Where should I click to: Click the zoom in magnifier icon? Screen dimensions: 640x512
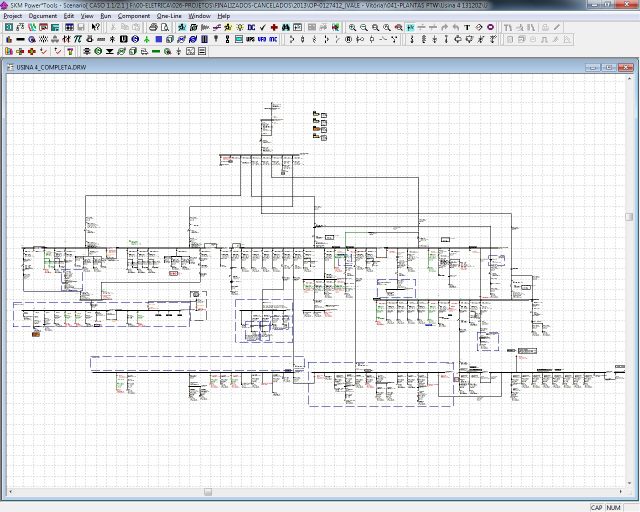point(352,27)
